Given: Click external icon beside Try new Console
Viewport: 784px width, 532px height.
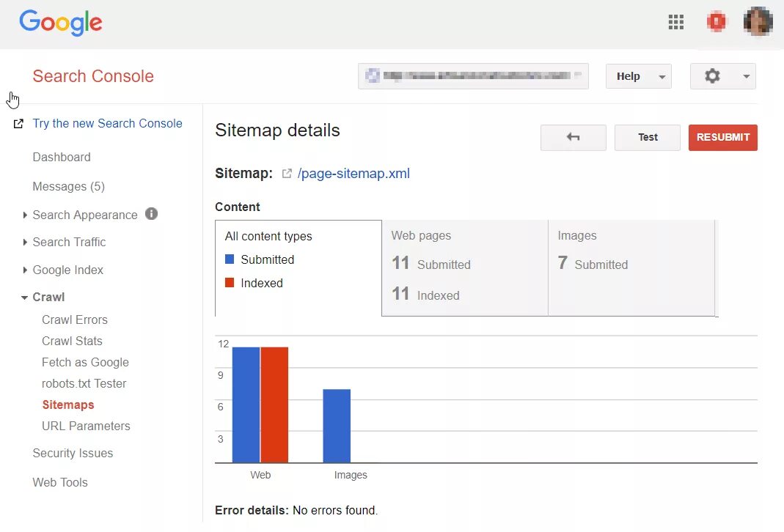Looking at the screenshot, I should [18, 123].
